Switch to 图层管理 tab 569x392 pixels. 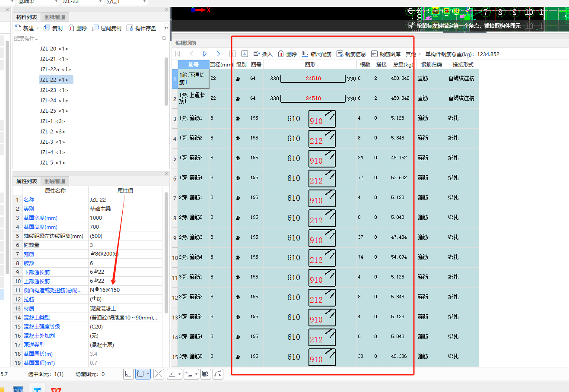[x=55, y=181]
